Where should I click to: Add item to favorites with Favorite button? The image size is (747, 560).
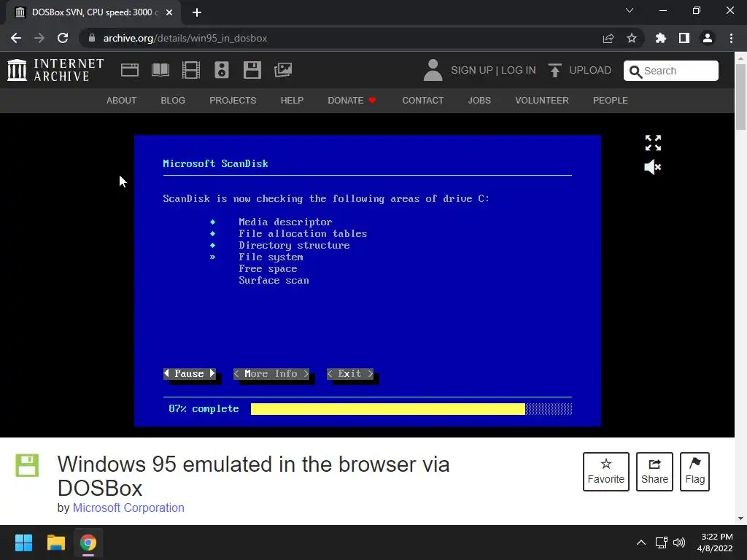point(606,472)
